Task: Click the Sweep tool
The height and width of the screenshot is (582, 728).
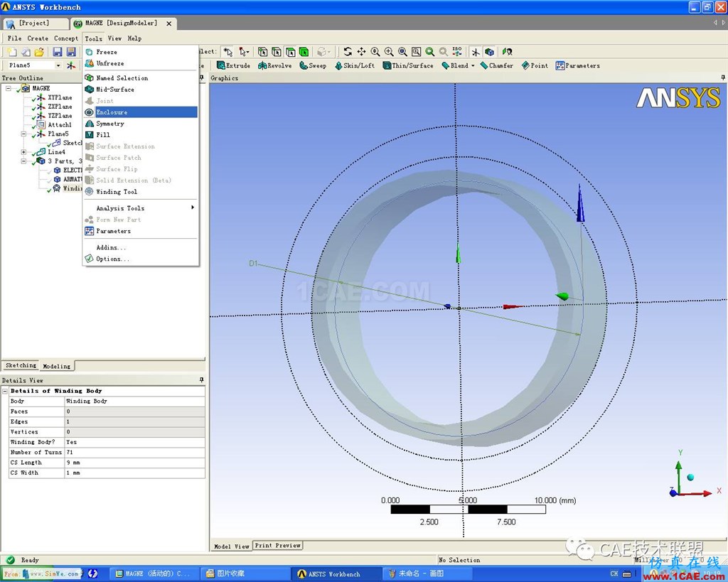Action: pos(313,65)
